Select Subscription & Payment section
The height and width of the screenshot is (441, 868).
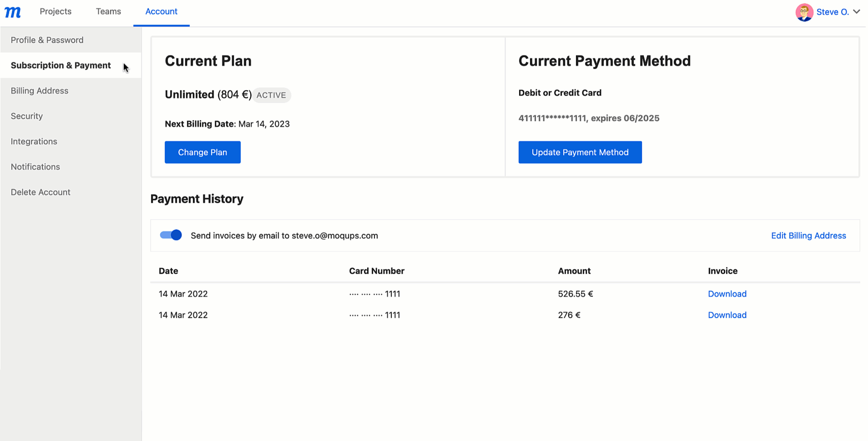pos(61,65)
